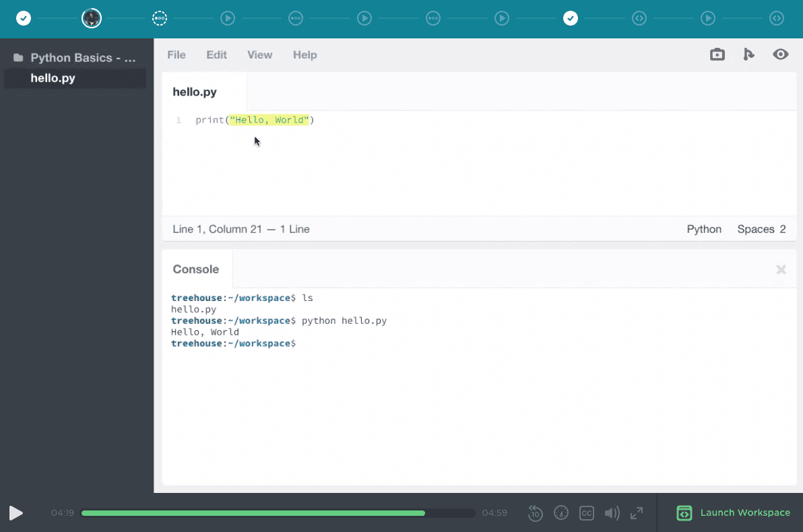Click the Launch Workspace button
Screen dimensions: 803x532
tap(734, 513)
